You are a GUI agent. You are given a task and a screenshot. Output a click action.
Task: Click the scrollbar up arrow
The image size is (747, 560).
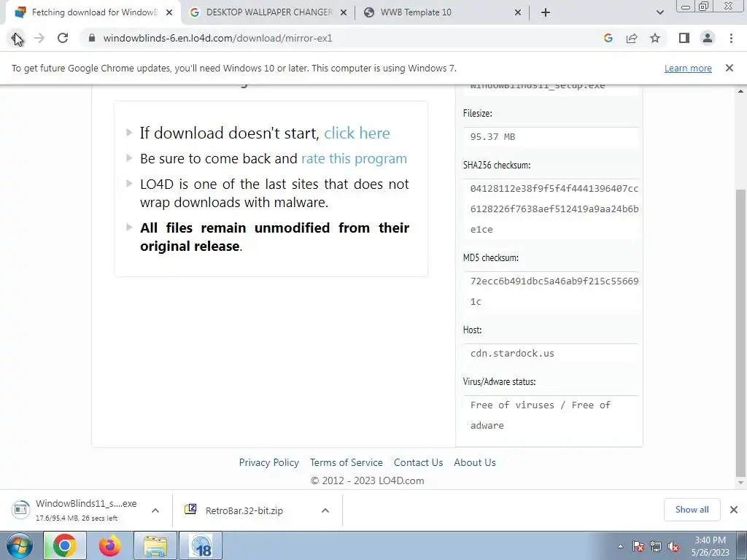(740, 91)
